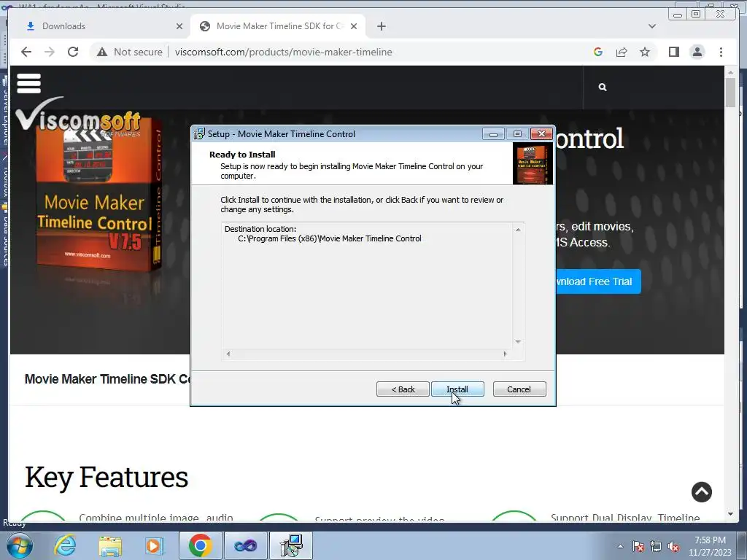Viewport: 747px width, 560px height.
Task: Click the setup dialog up scroll arrow
Action: [x=518, y=230]
